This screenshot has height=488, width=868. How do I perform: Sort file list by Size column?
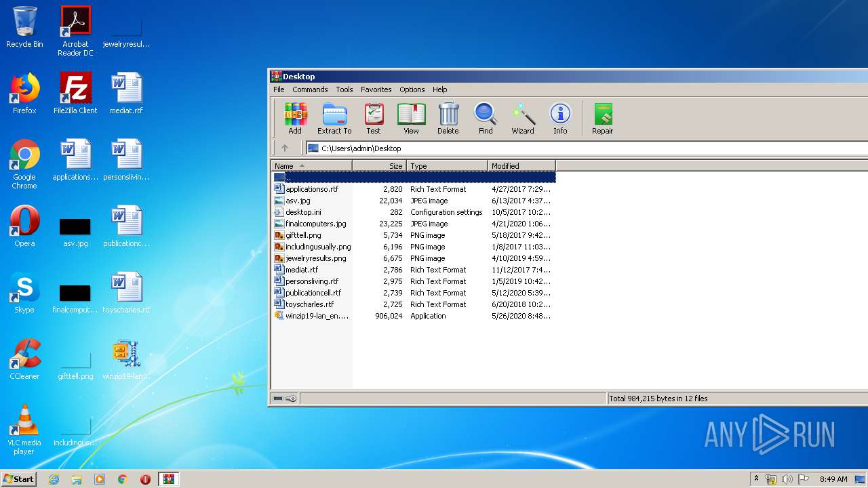click(380, 165)
